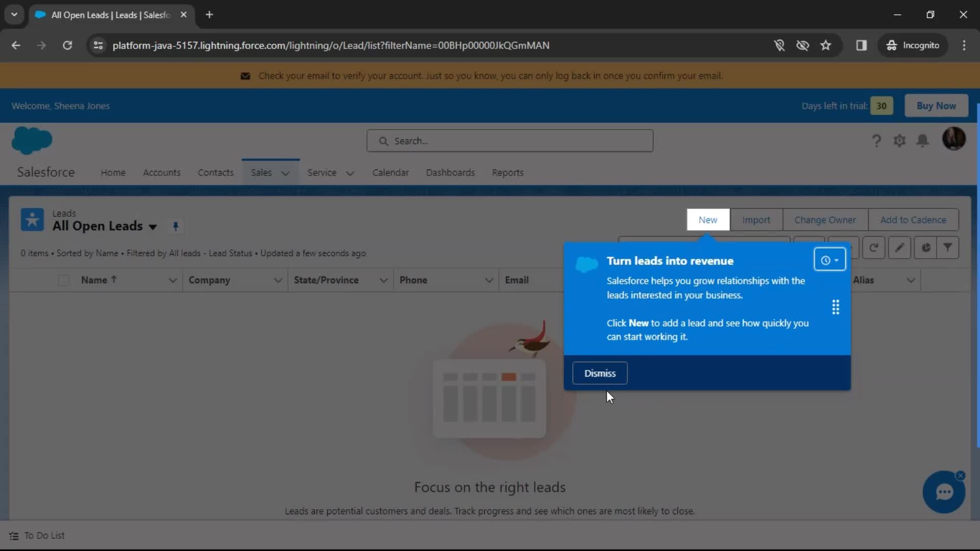Open the snooze clock menu in popup
This screenshot has width=980, height=551.
pos(829,260)
